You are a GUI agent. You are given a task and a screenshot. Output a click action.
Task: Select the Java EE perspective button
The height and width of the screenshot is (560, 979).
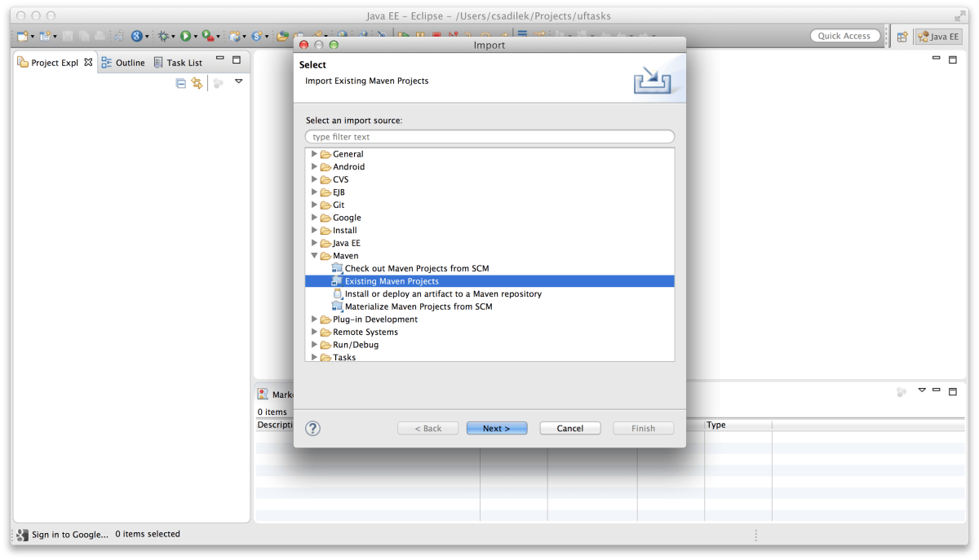[x=938, y=37]
